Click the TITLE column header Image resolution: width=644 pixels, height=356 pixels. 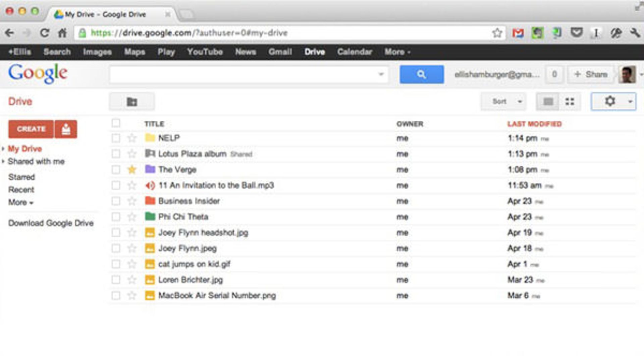(x=154, y=124)
